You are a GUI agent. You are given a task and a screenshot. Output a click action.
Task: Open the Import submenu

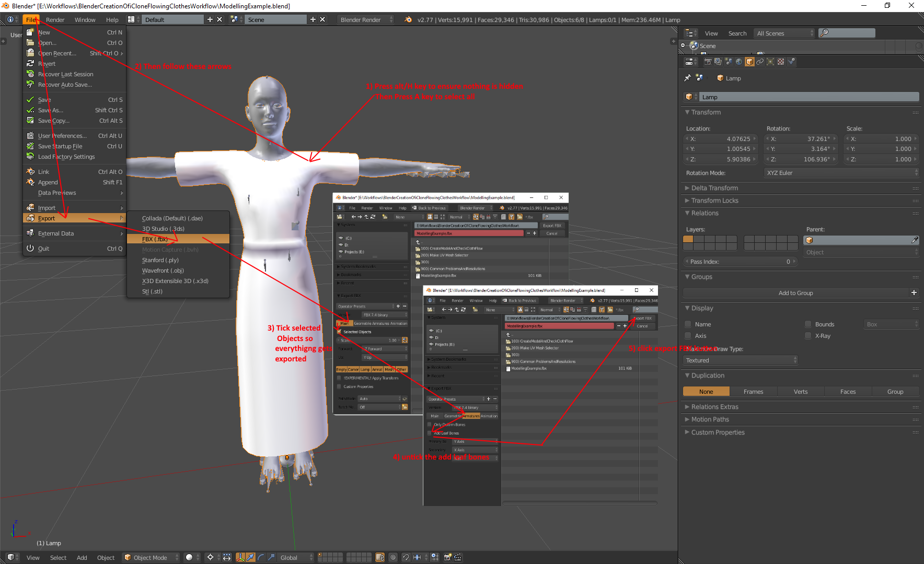(75, 208)
